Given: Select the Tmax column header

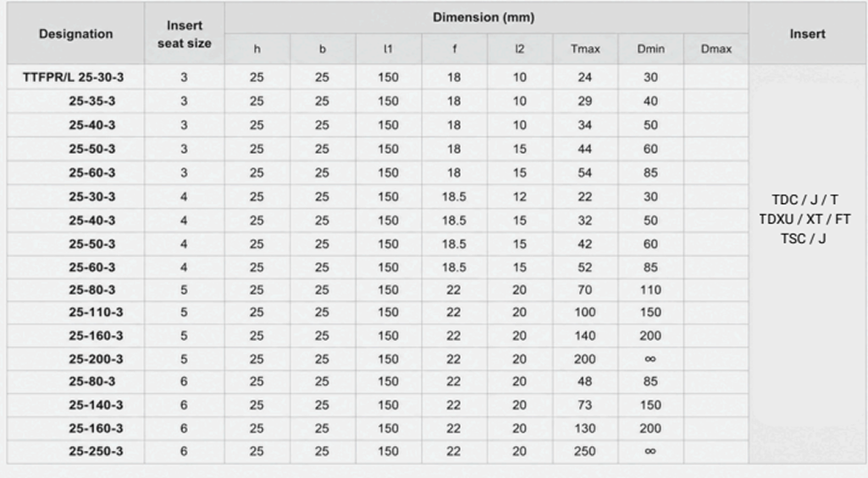Looking at the screenshot, I should 585,49.
